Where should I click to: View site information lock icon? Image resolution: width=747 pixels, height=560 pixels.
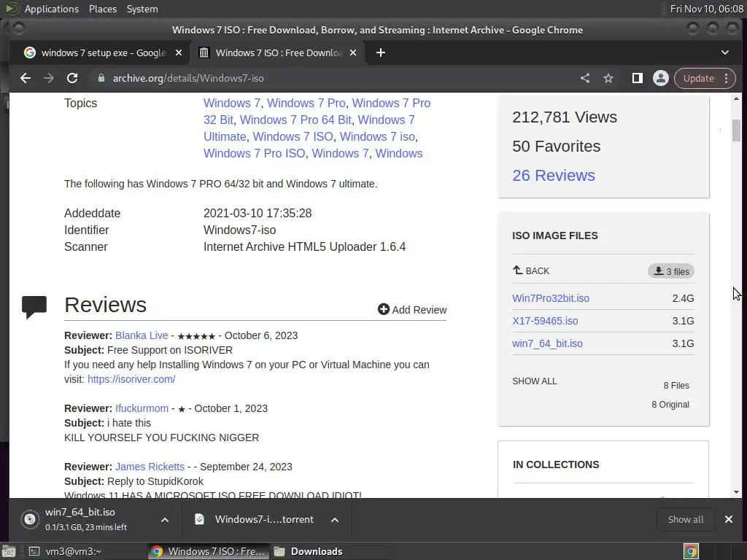coord(101,78)
